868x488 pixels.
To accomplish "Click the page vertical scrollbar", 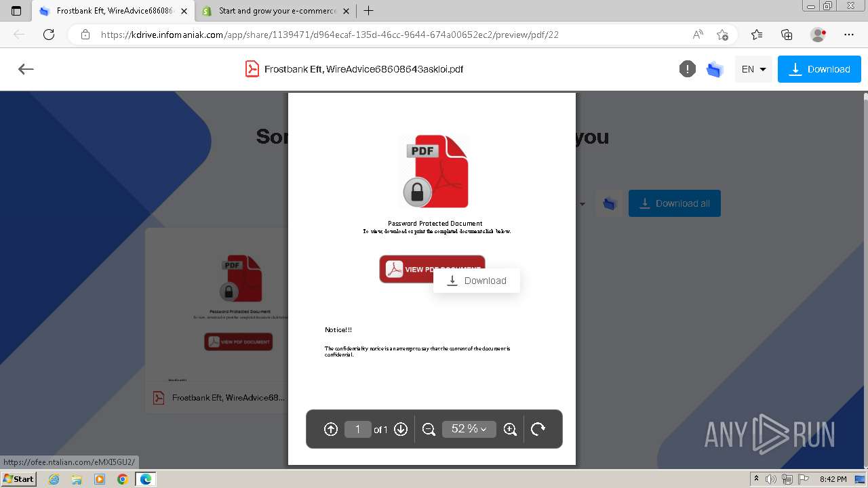I will point(865,279).
